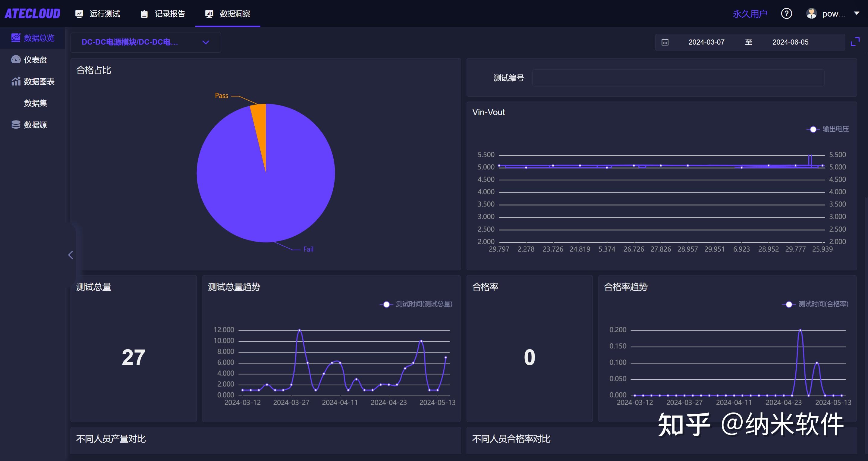Click the 测试编号 input field
868x461 pixels.
pos(677,78)
